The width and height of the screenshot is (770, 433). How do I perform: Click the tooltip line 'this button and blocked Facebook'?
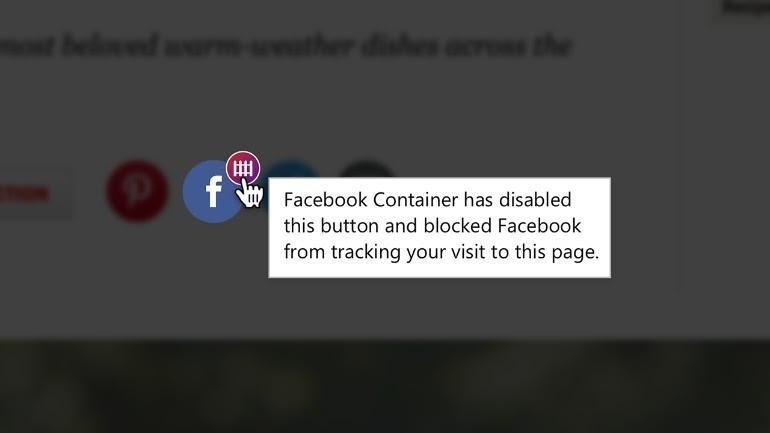tap(433, 226)
